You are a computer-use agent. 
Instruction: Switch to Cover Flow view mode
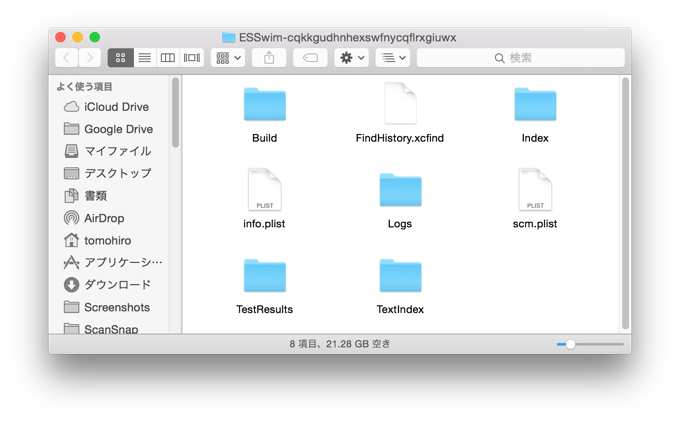(192, 58)
